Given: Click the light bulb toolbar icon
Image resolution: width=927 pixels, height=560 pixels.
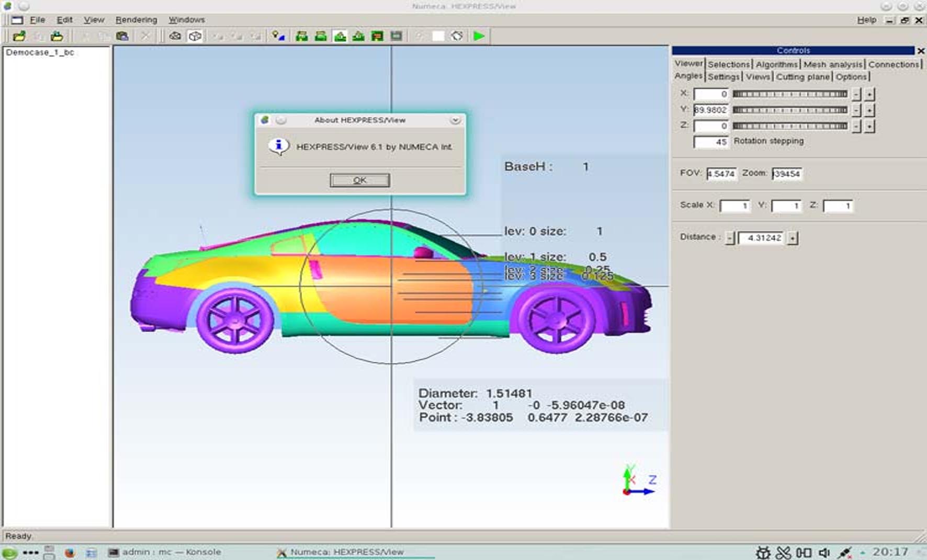Looking at the screenshot, I should [x=278, y=36].
